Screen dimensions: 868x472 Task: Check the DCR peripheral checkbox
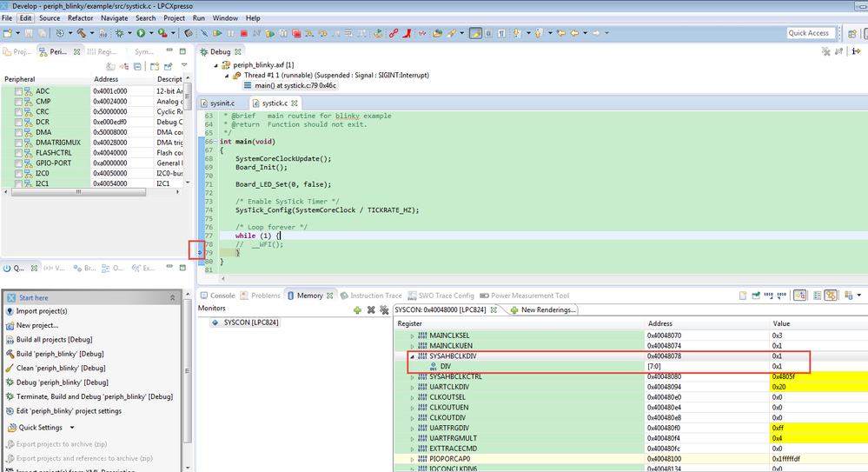(x=18, y=123)
